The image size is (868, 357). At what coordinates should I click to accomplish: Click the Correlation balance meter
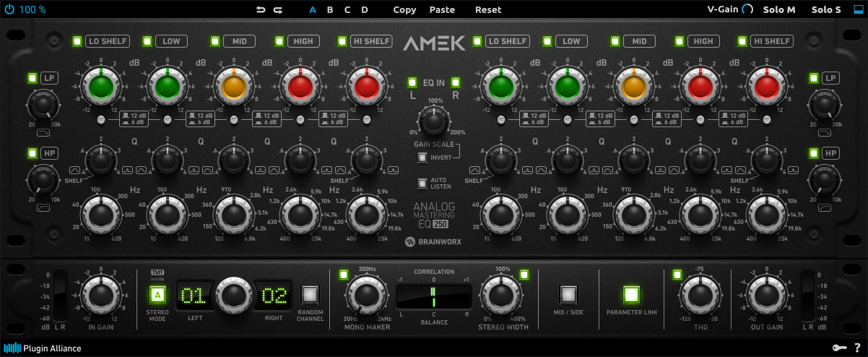point(433,296)
